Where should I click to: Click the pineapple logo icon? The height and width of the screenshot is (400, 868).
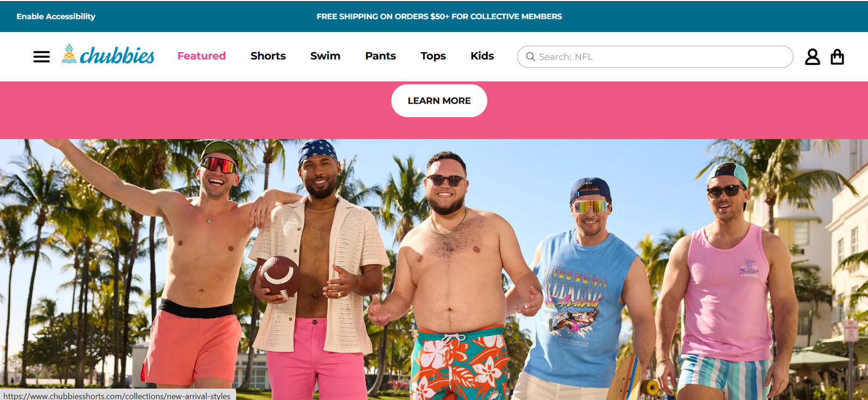(x=69, y=54)
